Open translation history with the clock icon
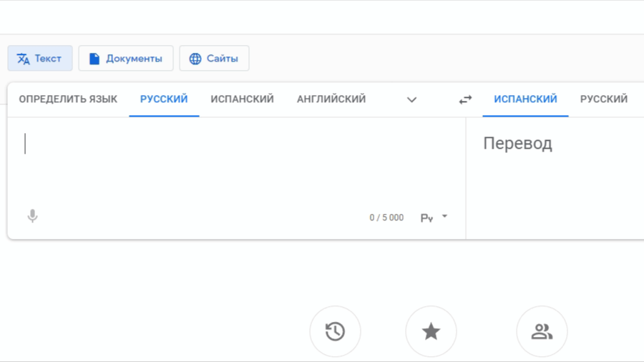The height and width of the screenshot is (362, 644). click(x=335, y=331)
